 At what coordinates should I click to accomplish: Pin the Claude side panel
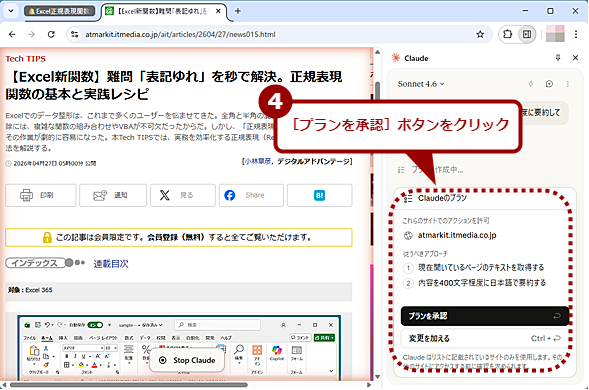tap(558, 58)
